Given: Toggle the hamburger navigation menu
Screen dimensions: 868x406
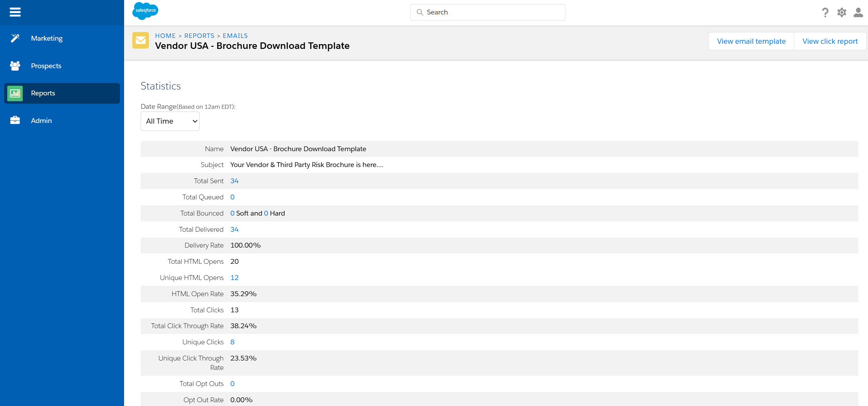Looking at the screenshot, I should click(15, 12).
